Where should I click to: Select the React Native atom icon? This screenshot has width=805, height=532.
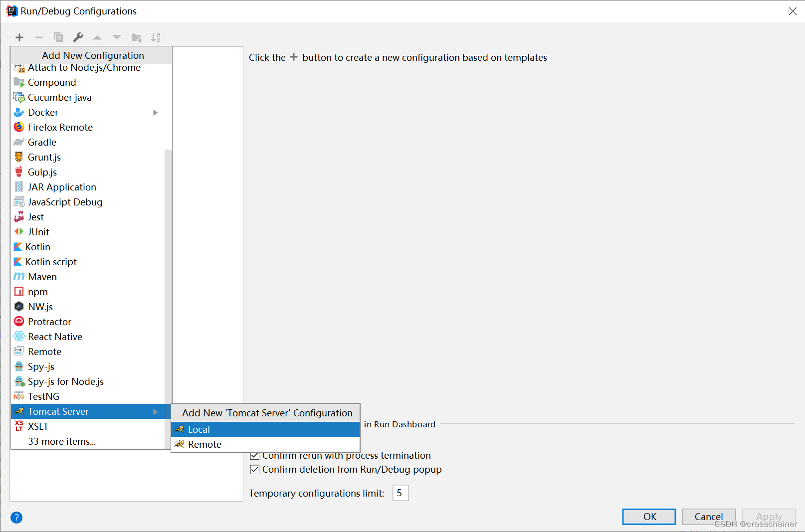19,337
